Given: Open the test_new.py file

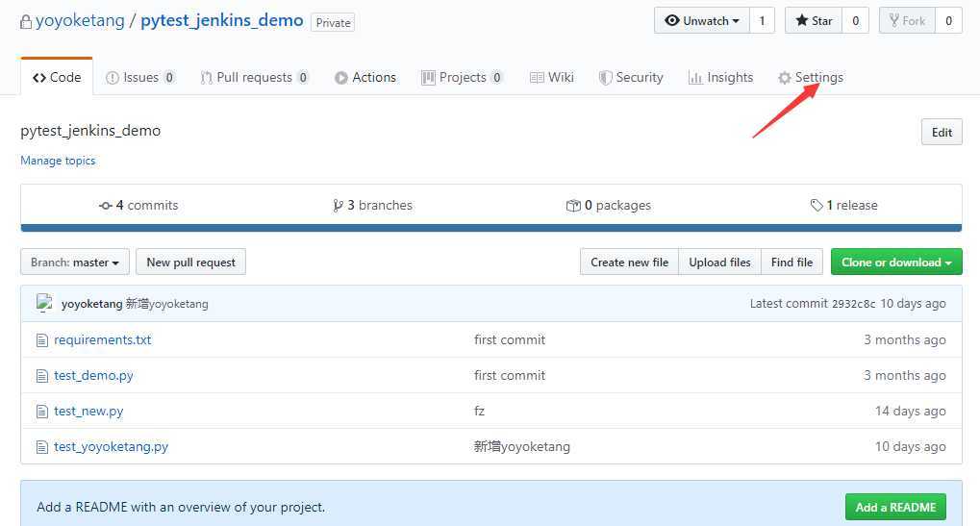Looking at the screenshot, I should 88,411.
